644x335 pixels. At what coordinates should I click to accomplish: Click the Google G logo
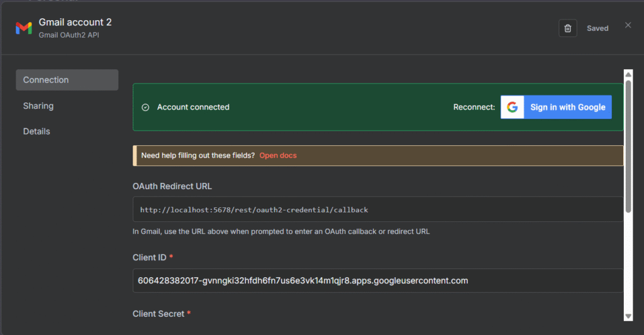click(x=513, y=107)
